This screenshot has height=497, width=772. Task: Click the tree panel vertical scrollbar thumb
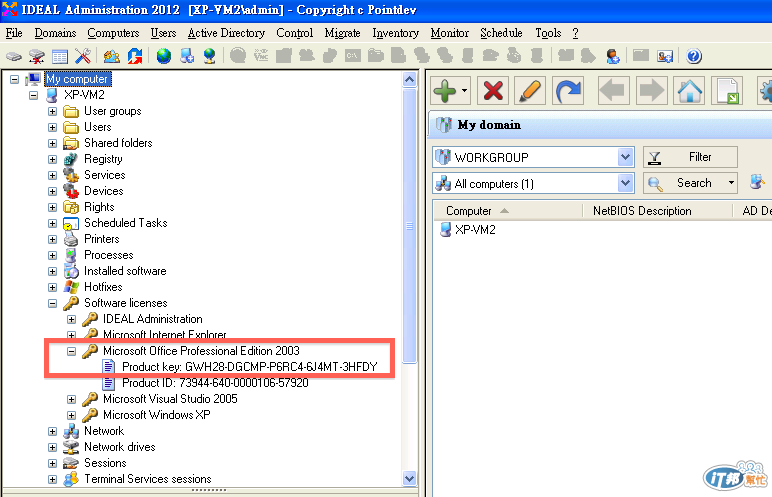pyautogui.click(x=409, y=226)
